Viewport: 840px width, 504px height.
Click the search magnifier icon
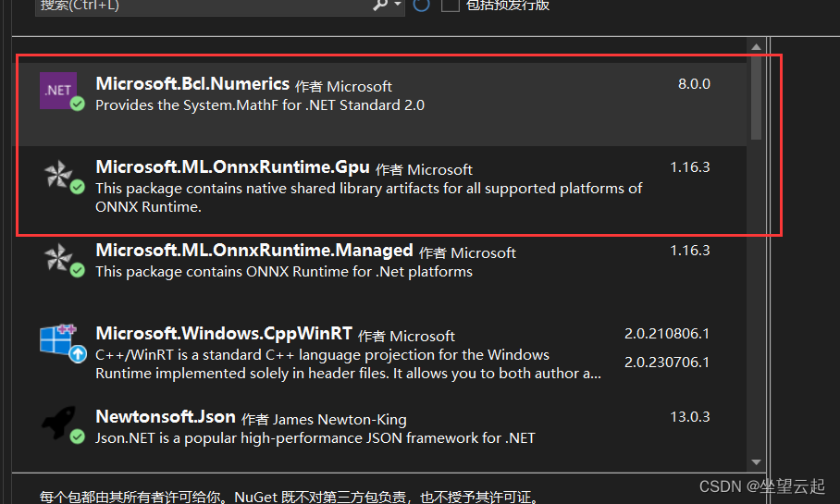point(380,5)
